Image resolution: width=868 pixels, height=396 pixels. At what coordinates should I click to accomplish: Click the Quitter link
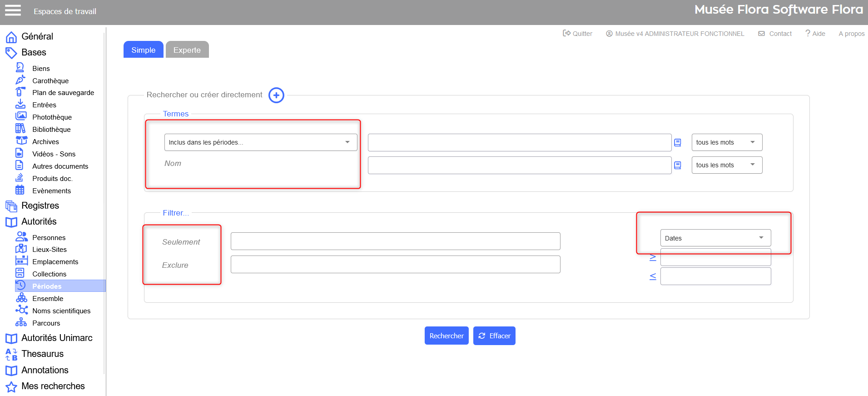tap(578, 34)
